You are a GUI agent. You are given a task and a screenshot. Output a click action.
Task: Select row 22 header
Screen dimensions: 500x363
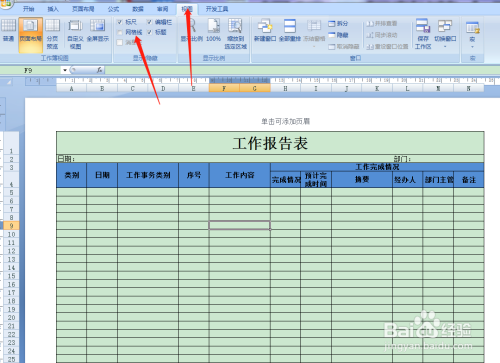point(11,334)
